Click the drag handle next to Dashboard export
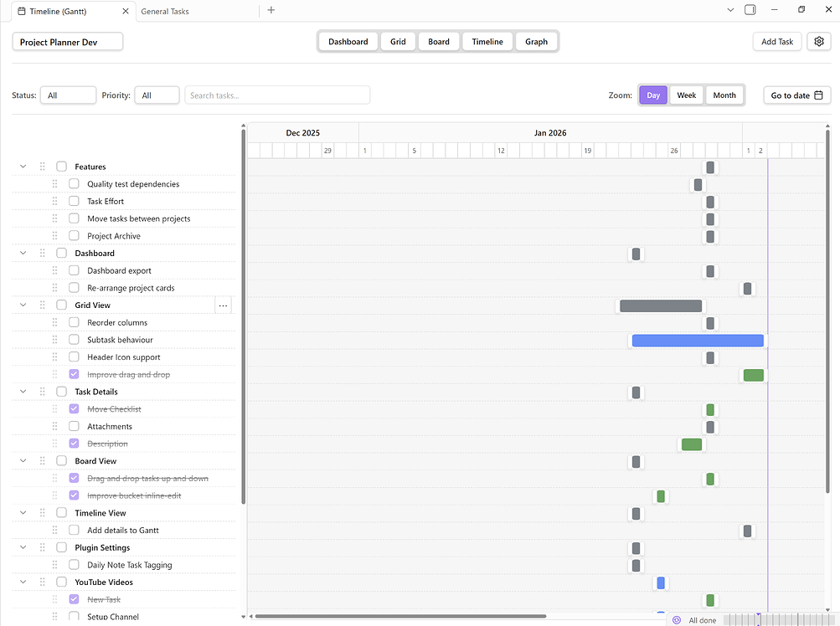The width and height of the screenshot is (840, 626). [x=54, y=270]
